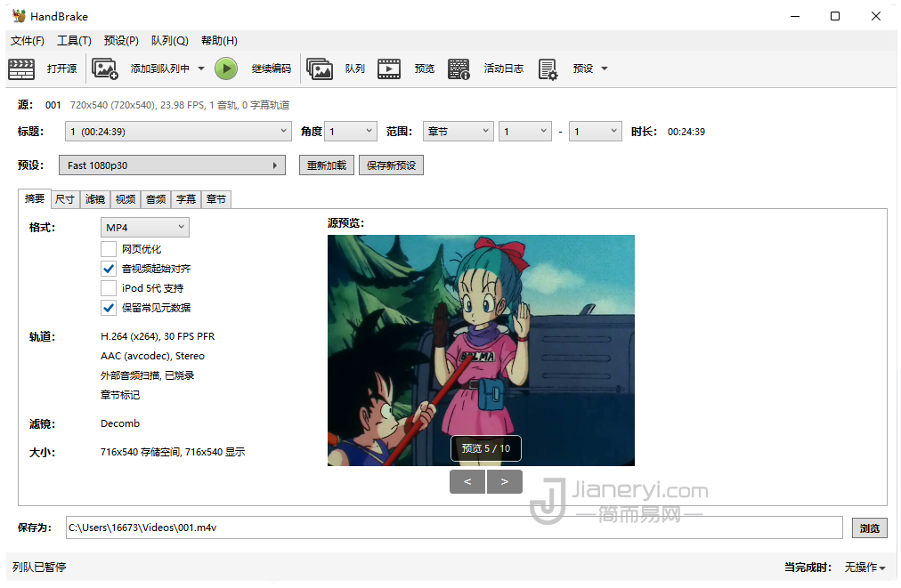
Task: Open the 文件(F) menu
Action: [28, 41]
